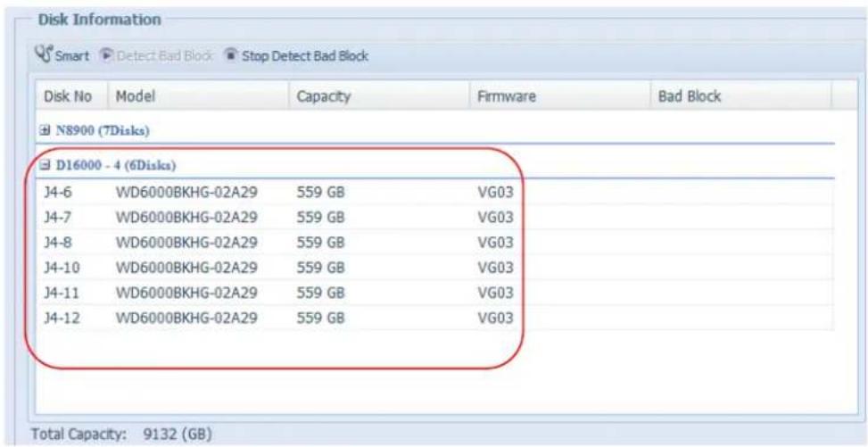Viewport: 868px width, 447px height.
Task: Select disk J4-7 in the list
Action: click(58, 216)
